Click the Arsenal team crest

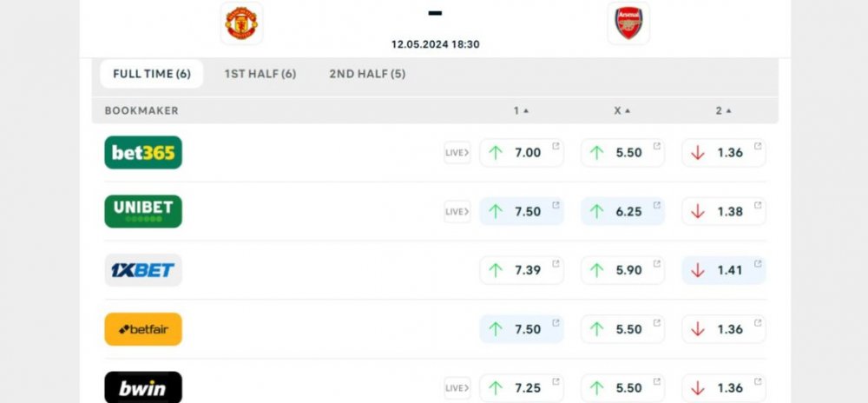click(628, 23)
